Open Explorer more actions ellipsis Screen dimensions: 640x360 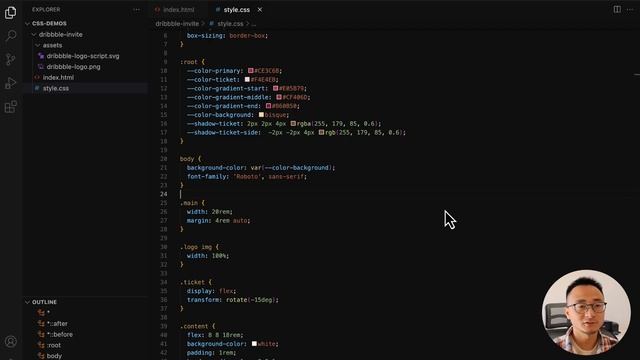[x=136, y=9]
